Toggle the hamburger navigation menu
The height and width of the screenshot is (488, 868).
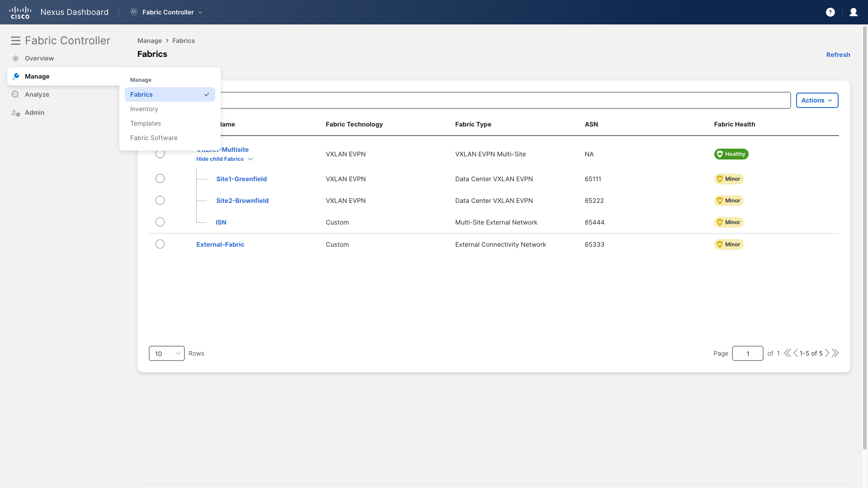click(x=16, y=41)
